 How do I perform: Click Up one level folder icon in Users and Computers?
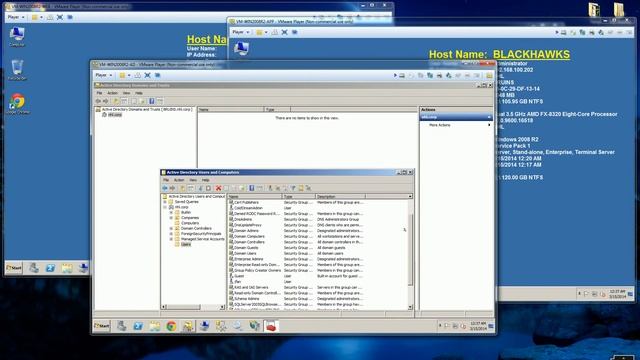pos(182,188)
